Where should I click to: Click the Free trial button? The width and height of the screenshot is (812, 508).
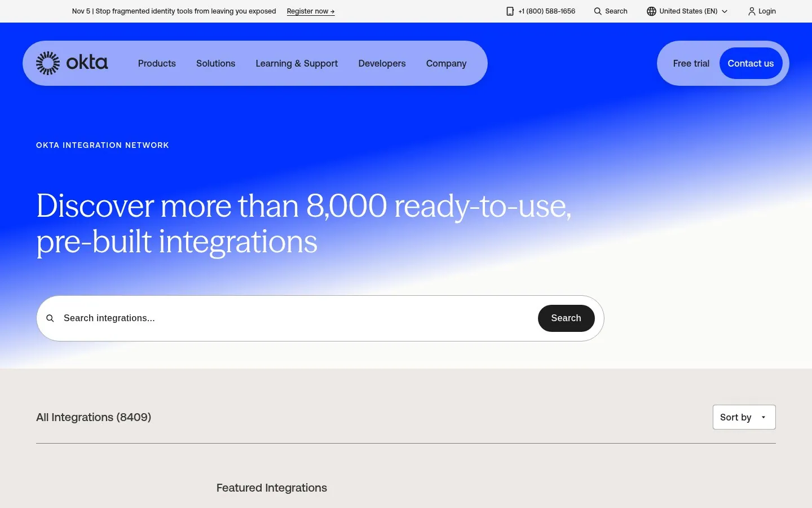[x=691, y=63]
